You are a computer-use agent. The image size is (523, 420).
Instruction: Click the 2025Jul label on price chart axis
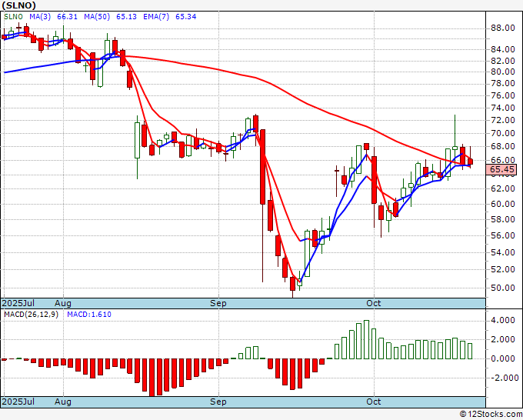point(18,303)
